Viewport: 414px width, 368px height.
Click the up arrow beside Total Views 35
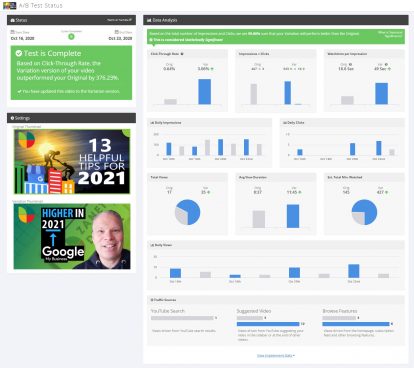tap(209, 192)
